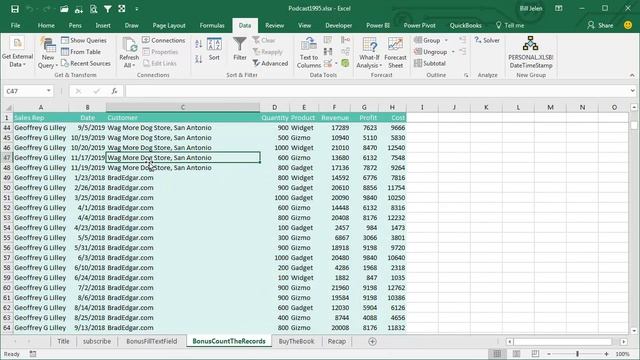Viewport: 640px width, 360px height.
Task: Click the zoom slider handle
Action: click(577, 354)
